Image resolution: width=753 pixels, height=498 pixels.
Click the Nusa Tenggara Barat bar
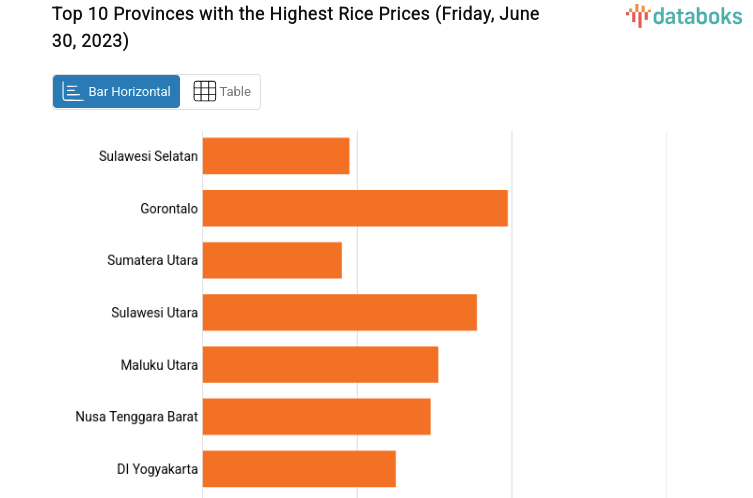tap(316, 416)
